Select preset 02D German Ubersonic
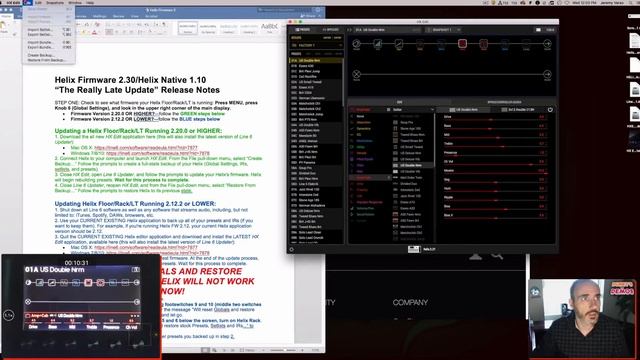The image size is (640, 360). pos(316,98)
